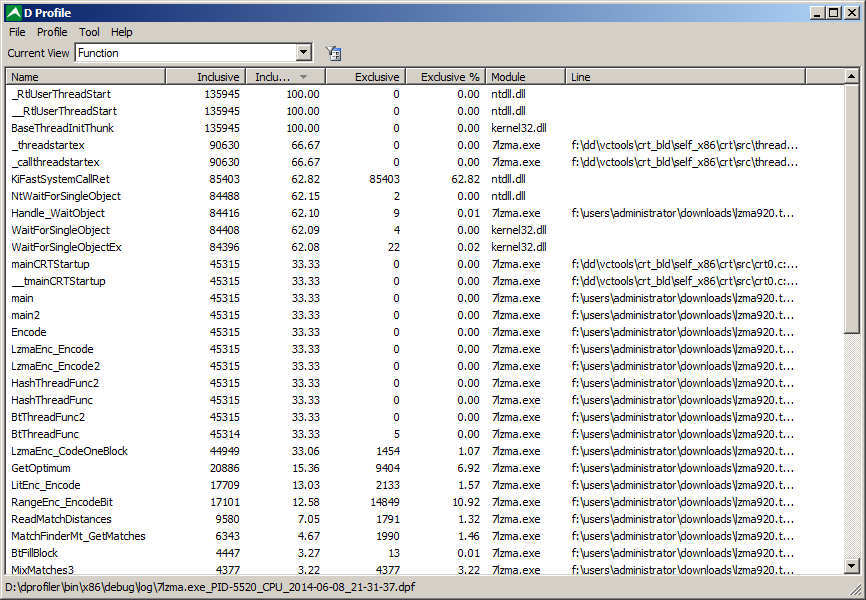Viewport: 866px width, 600px height.
Task: Sort by the Exclusive % column header
Action: point(446,77)
